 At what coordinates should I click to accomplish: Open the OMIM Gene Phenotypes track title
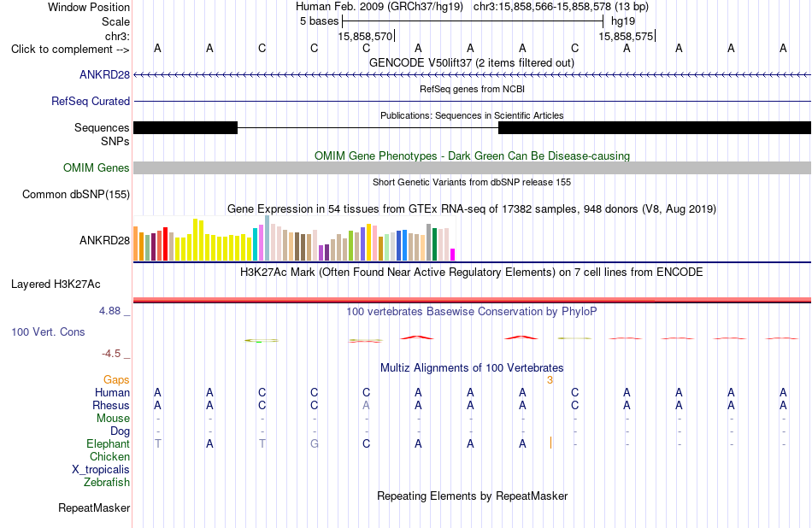pos(472,155)
